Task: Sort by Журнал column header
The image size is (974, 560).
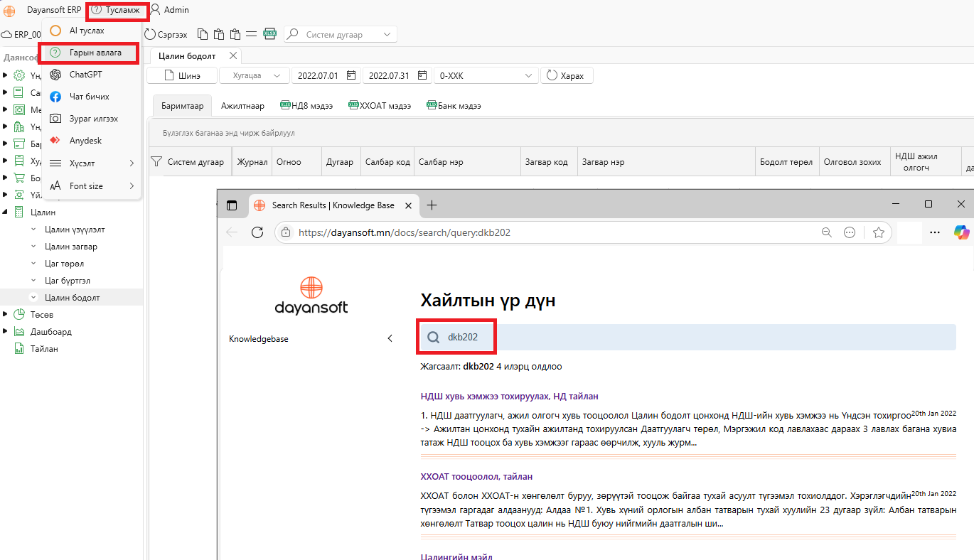Action: pyautogui.click(x=252, y=162)
